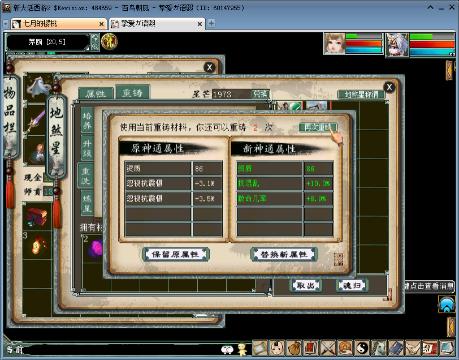Click the white horse mount icon

(379, 348)
